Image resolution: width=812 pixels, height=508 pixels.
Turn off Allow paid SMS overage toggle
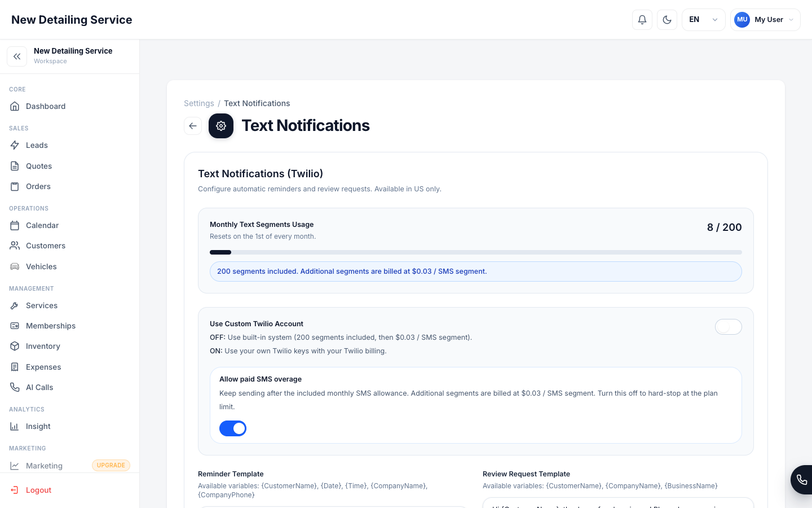coord(233,428)
